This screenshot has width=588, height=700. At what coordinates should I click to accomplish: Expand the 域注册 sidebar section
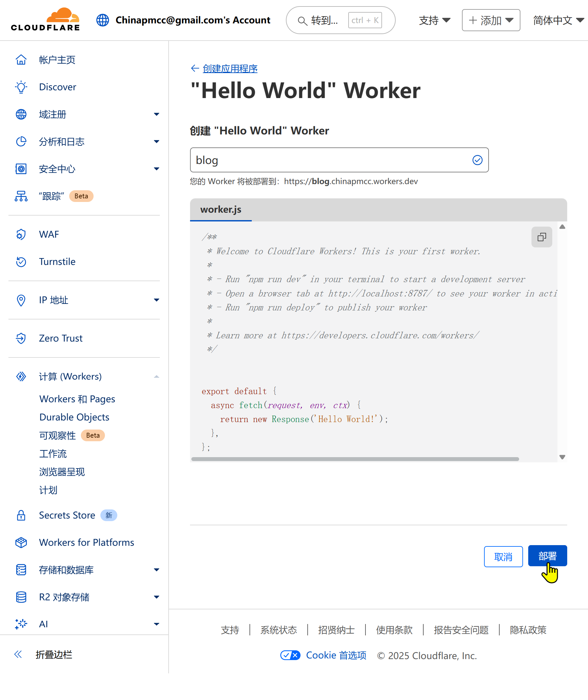pyautogui.click(x=156, y=114)
